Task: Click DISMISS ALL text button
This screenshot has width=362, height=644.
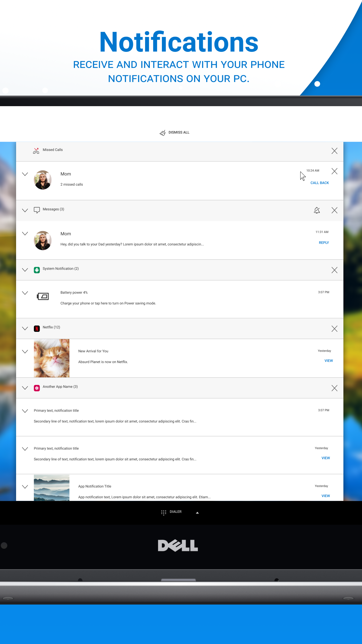Action: point(179,132)
